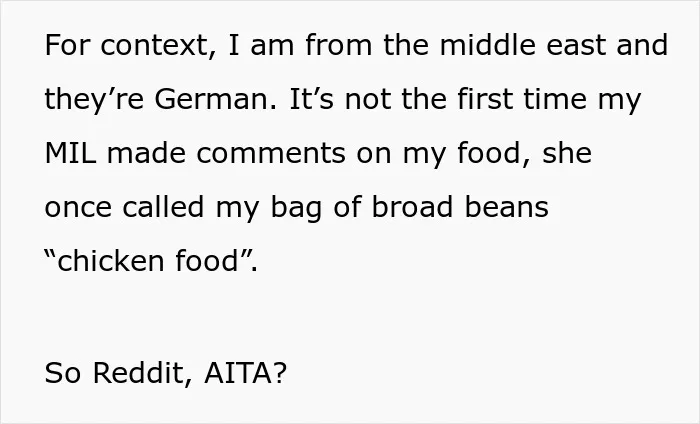Click the abbreviation "MIL" in the text
700x424 pixels.
click(70, 153)
